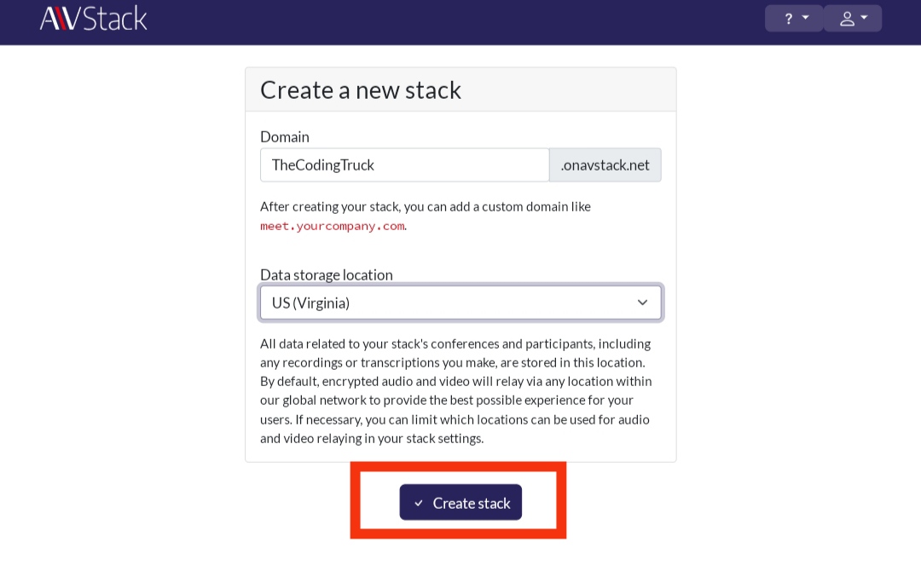Click the .onavstack.net domain suffix
Screen dimensions: 921x588
click(605, 165)
